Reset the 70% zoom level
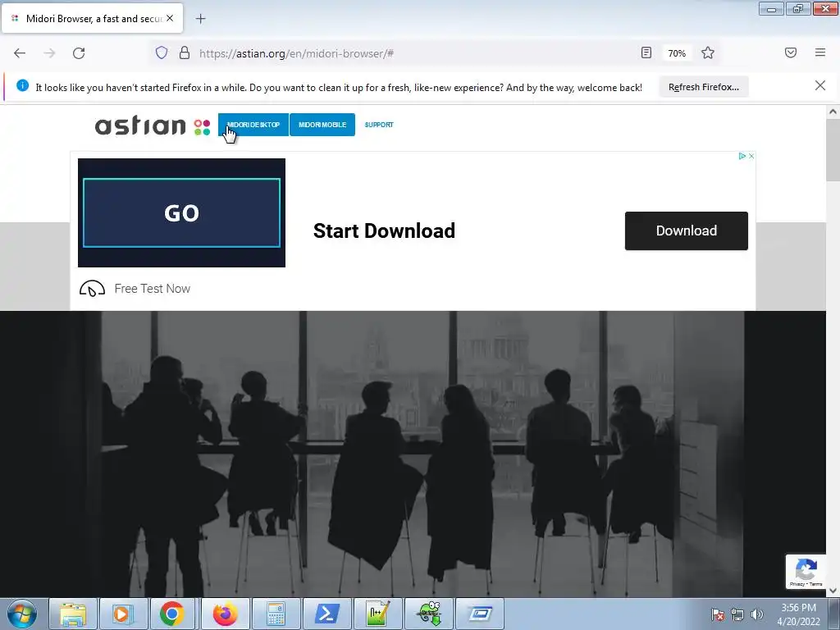 (x=677, y=53)
